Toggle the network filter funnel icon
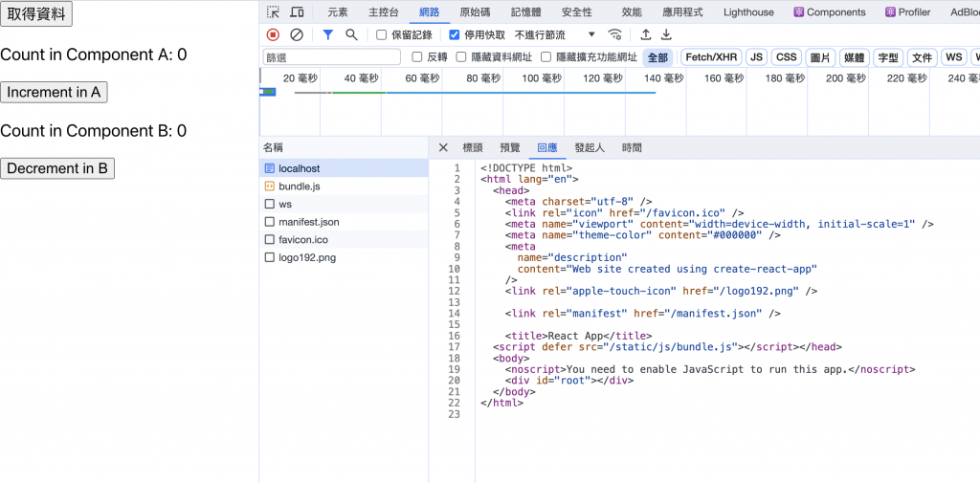The width and height of the screenshot is (980, 483). click(328, 35)
